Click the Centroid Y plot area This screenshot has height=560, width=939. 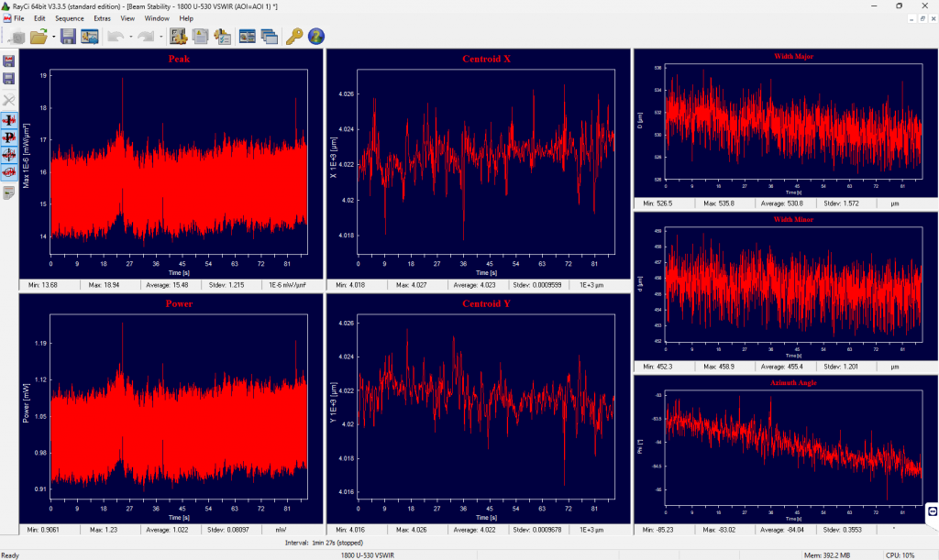click(x=486, y=406)
